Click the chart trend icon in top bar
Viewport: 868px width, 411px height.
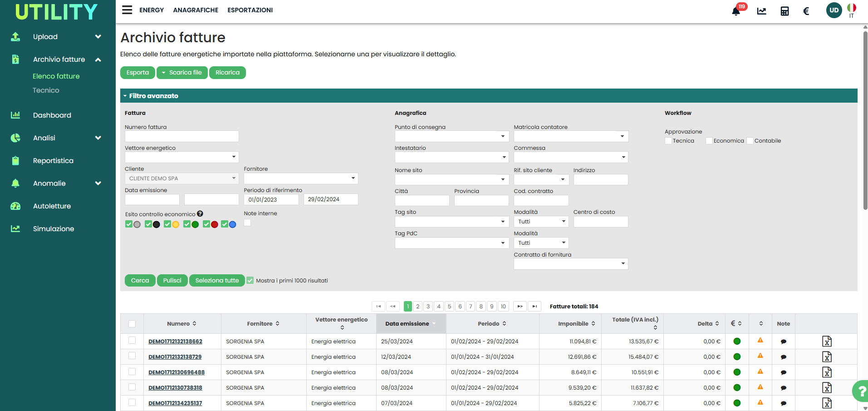[762, 11]
